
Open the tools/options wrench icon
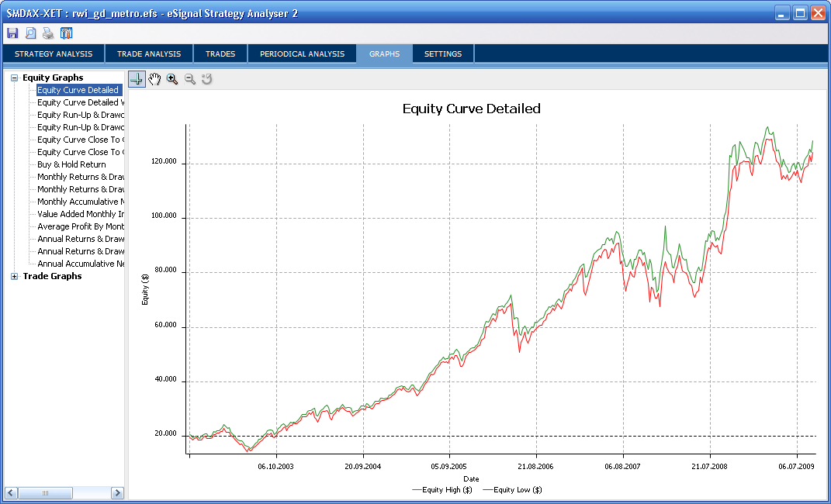pos(66,33)
